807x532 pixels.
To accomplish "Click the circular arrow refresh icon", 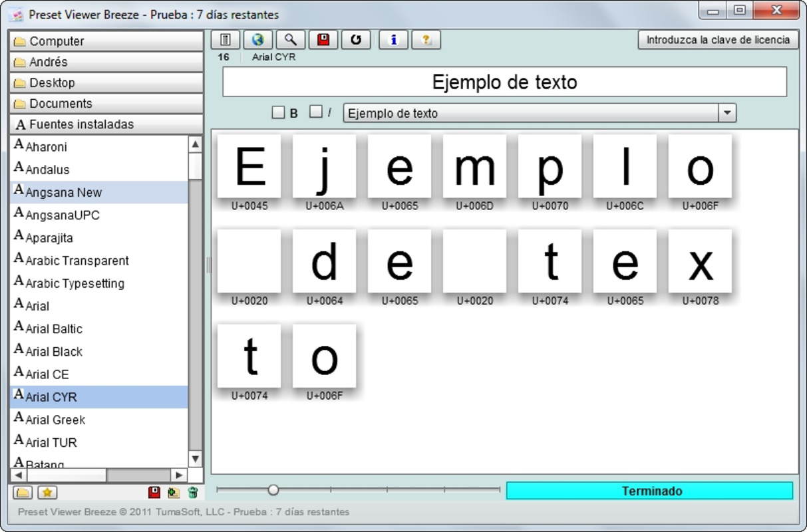I will (x=356, y=40).
